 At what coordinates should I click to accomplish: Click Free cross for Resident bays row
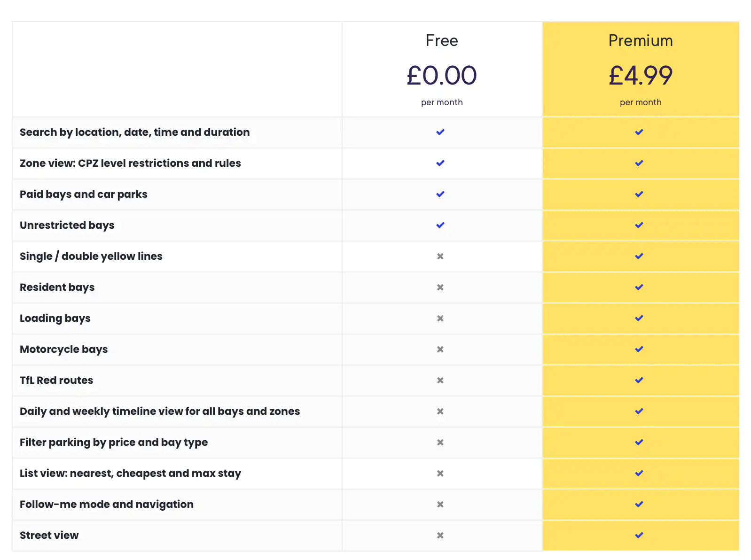point(440,287)
